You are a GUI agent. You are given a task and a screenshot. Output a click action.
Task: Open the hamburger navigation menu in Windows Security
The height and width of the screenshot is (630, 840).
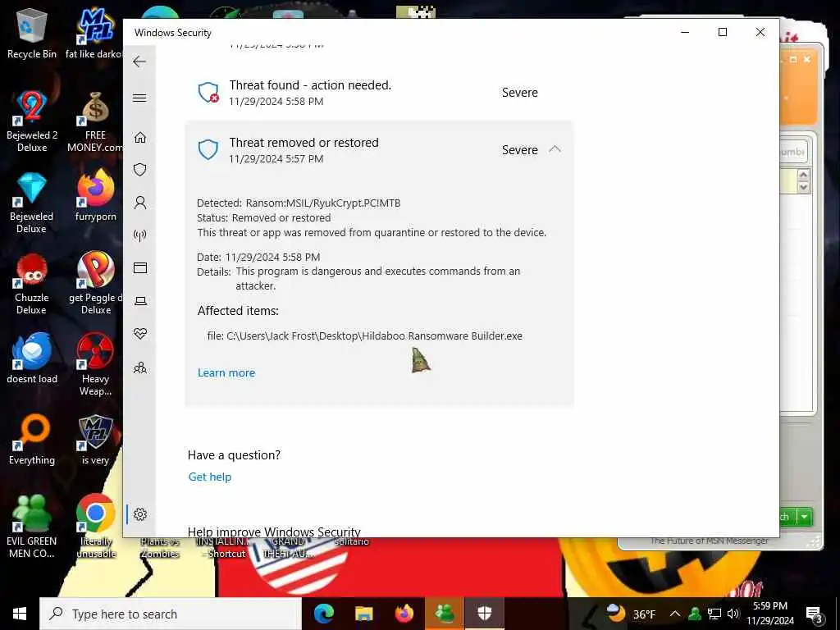pos(139,98)
